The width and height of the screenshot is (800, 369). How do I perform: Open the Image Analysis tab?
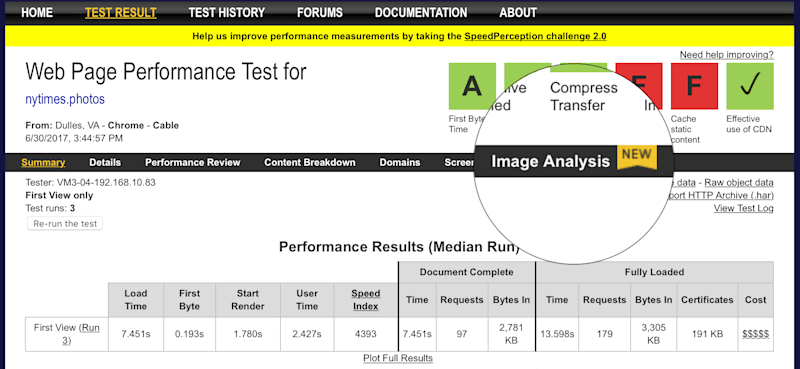pos(551,161)
